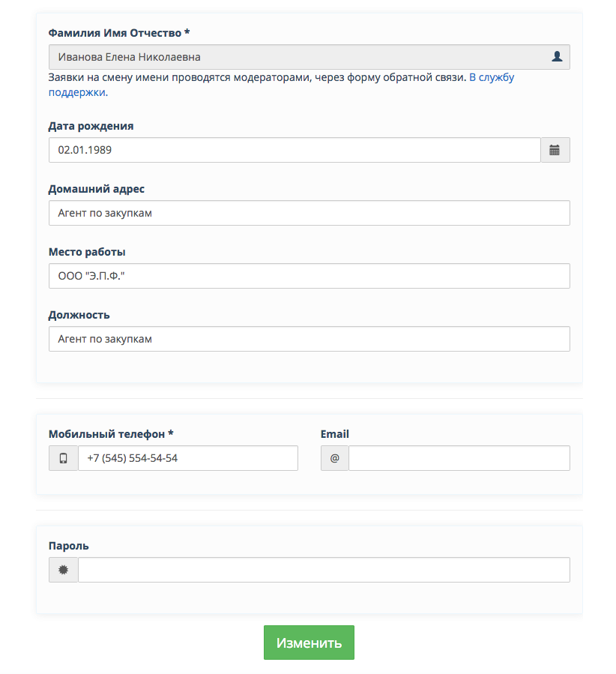Click the 'Пароль' label text

point(68,546)
